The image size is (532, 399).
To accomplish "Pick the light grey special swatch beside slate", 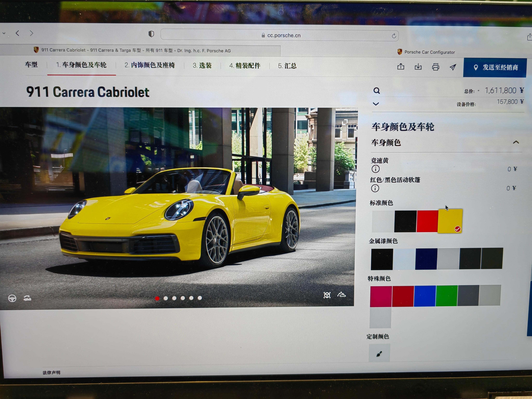I will tap(490, 295).
